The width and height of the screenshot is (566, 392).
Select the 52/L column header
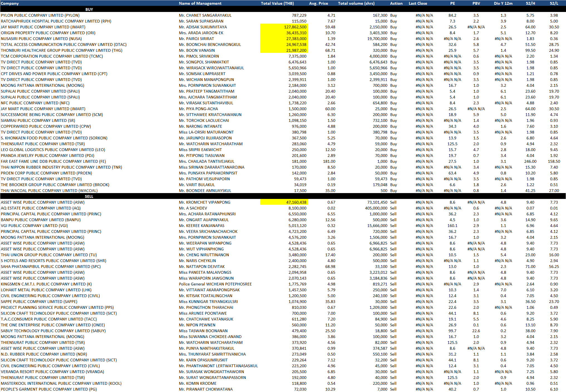click(x=554, y=3)
